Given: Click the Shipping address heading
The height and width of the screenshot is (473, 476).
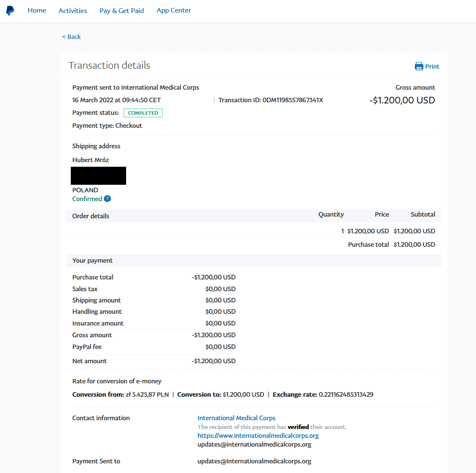Looking at the screenshot, I should [96, 146].
